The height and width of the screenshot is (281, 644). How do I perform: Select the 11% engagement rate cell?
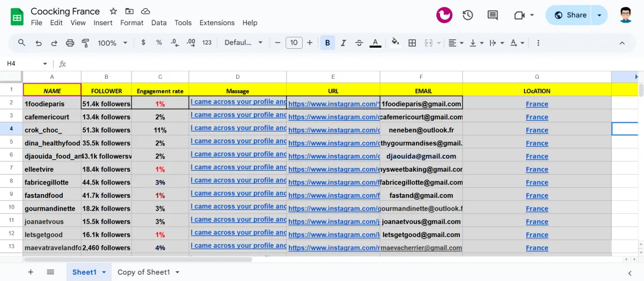160,130
